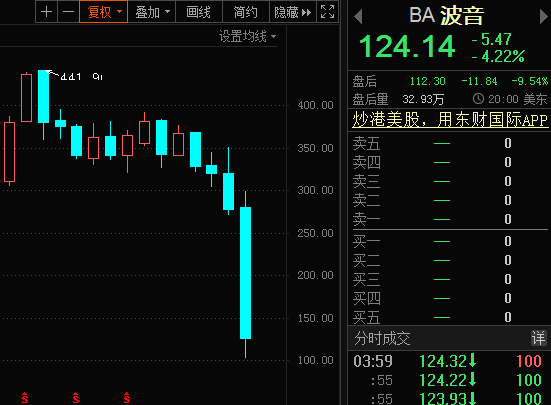This screenshot has width=551, height=405.
Task: Click the 分时成交 section header
Action: pos(382,338)
